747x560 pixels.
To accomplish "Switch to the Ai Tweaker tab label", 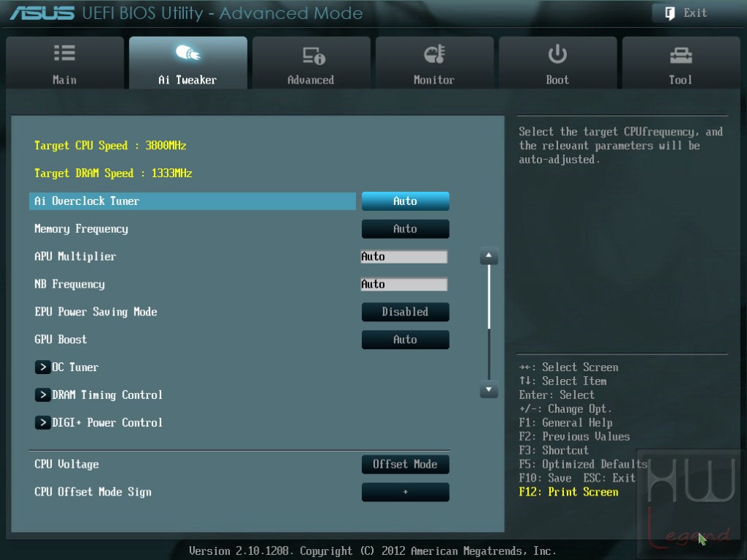I will tap(187, 80).
